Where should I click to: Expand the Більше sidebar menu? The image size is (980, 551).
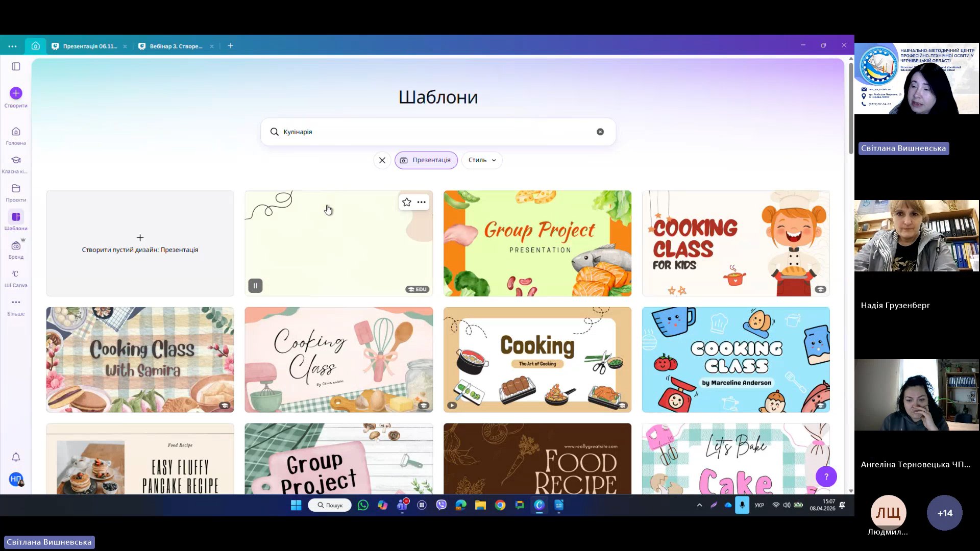coord(16,303)
